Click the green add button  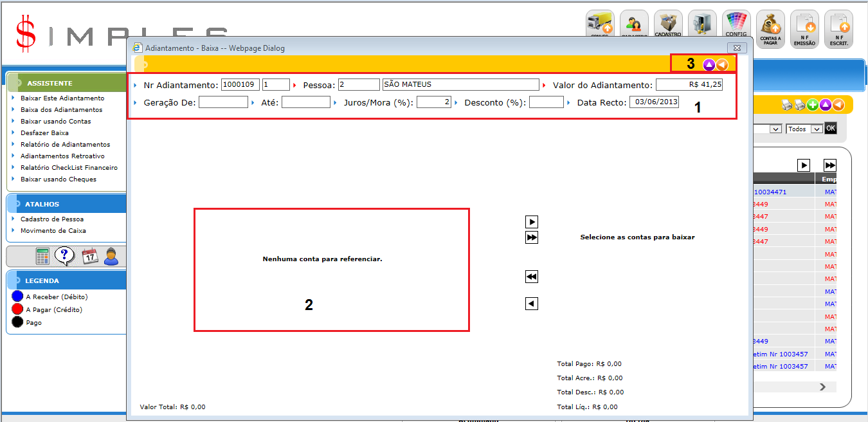813,105
